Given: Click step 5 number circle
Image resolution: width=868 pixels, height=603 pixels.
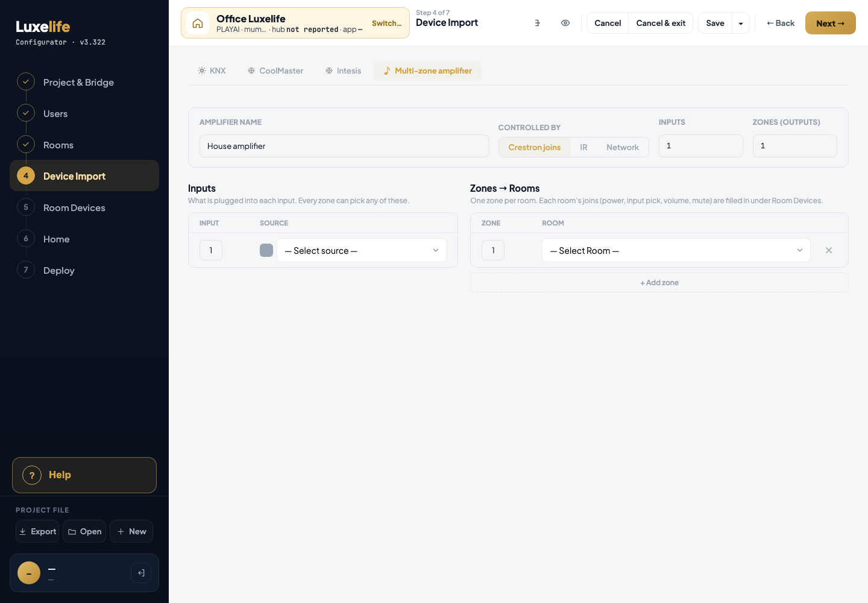Looking at the screenshot, I should coord(26,207).
